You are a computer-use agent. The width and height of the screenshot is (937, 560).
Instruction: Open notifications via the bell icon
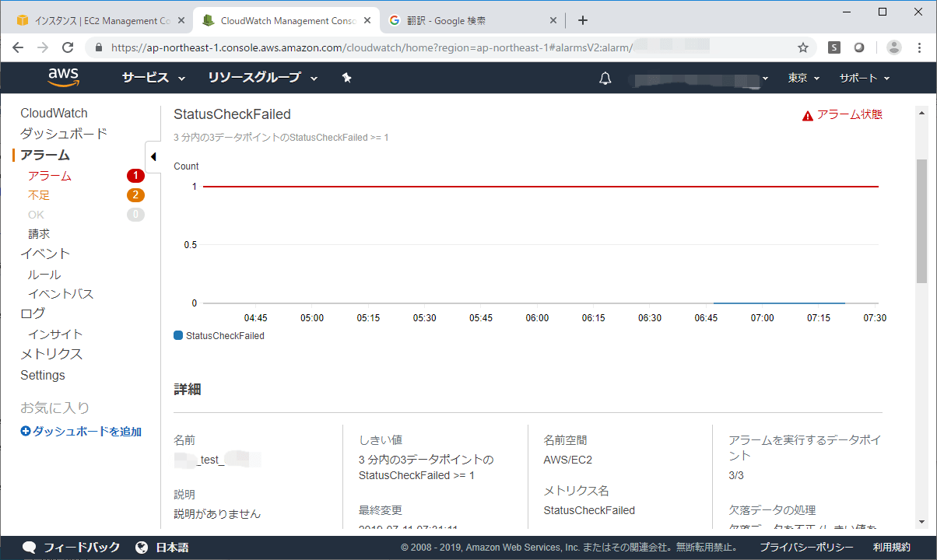click(605, 78)
